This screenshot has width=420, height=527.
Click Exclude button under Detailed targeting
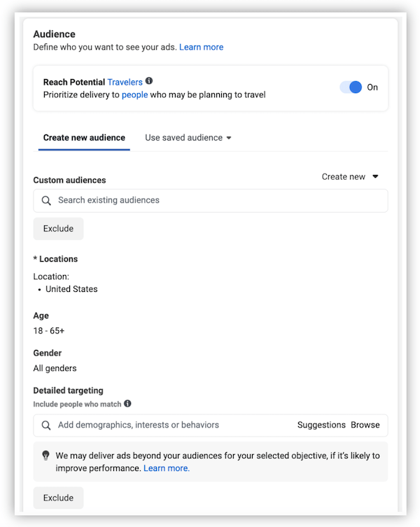pos(58,498)
